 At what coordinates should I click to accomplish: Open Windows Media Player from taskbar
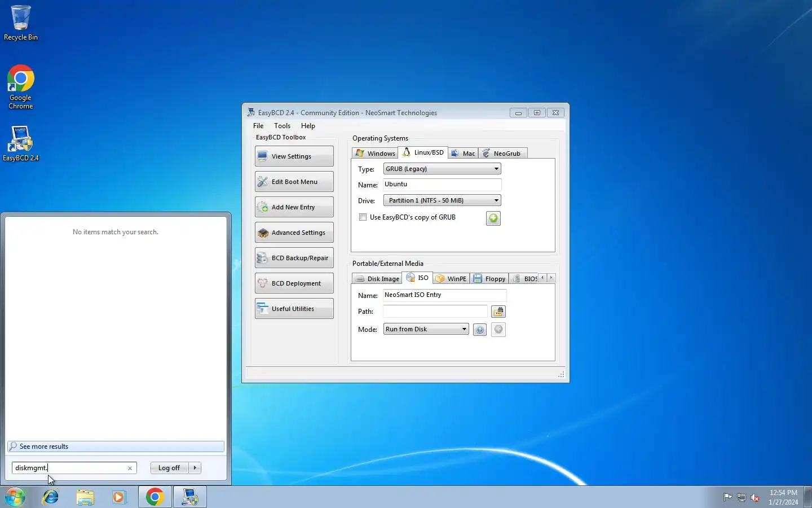pyautogui.click(x=119, y=497)
